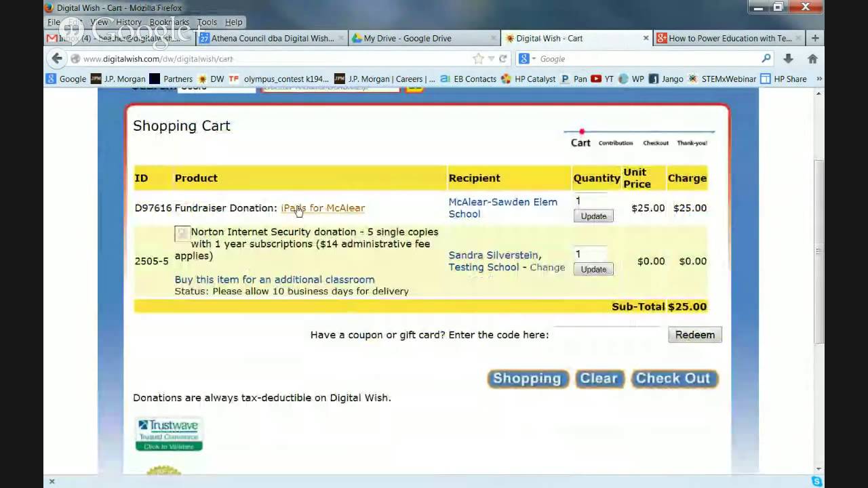
Task: Focus the coupon or gift card code field
Action: [608, 335]
